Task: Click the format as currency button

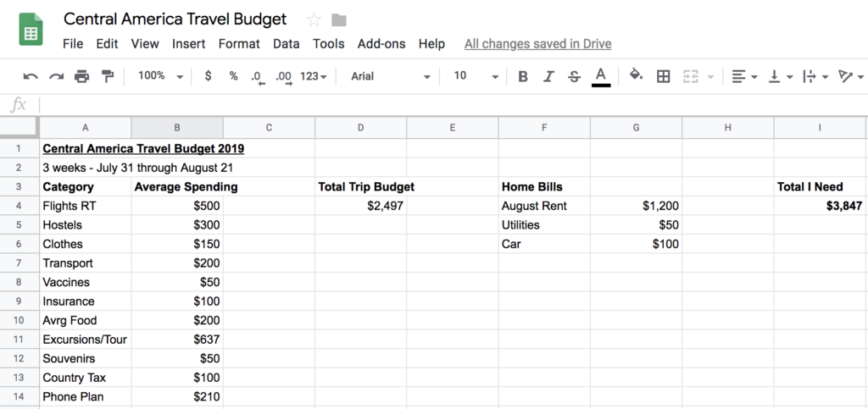Action: (x=209, y=76)
